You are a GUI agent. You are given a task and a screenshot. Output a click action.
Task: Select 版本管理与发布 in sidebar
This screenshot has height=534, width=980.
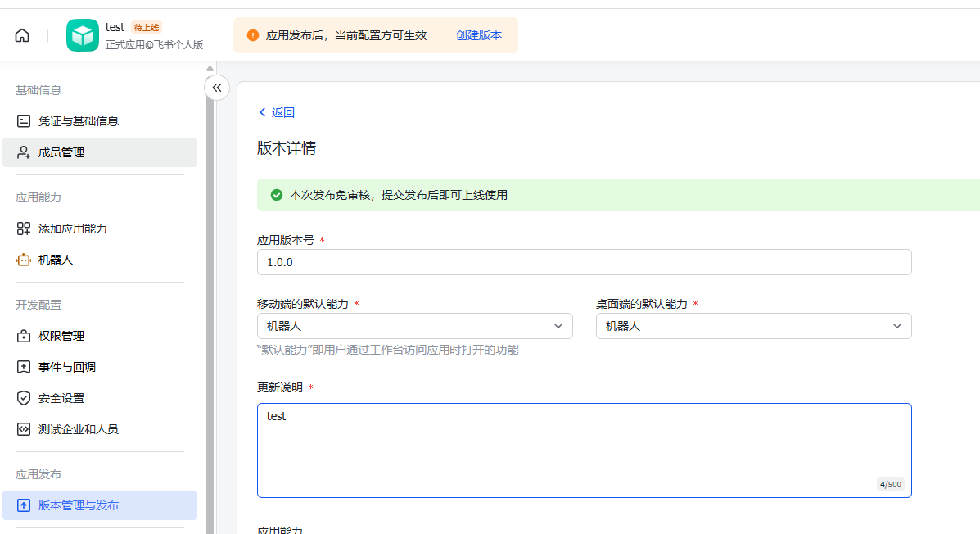[78, 505]
